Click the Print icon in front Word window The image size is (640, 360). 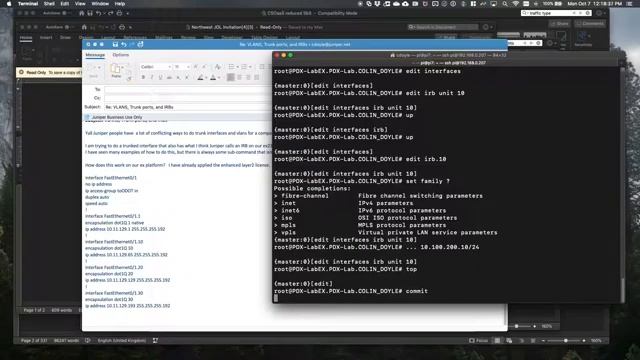click(122, 27)
